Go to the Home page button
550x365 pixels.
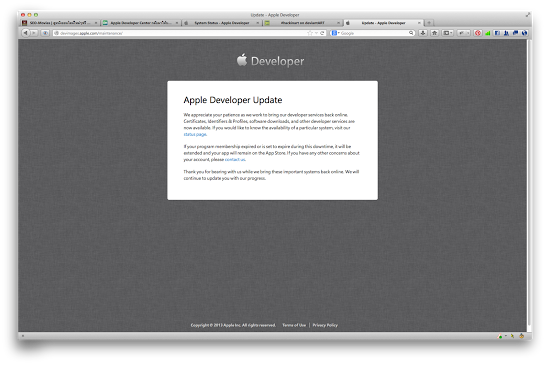435,33
